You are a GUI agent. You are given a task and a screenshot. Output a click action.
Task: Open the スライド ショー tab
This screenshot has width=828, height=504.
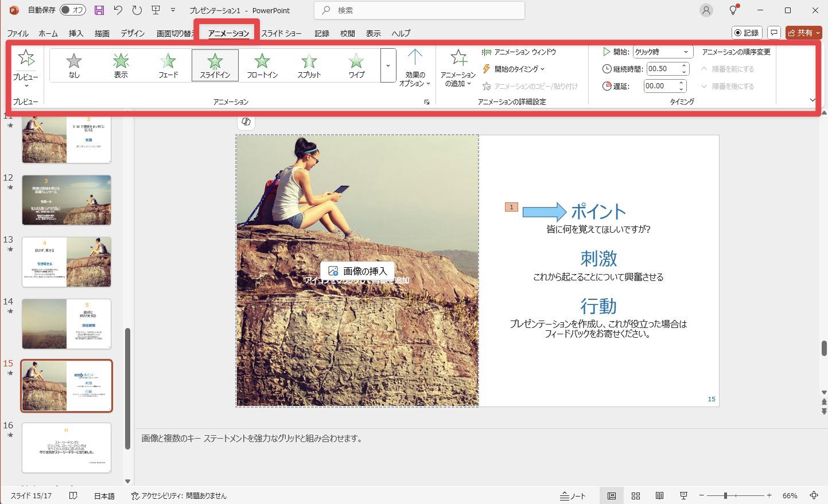point(281,33)
